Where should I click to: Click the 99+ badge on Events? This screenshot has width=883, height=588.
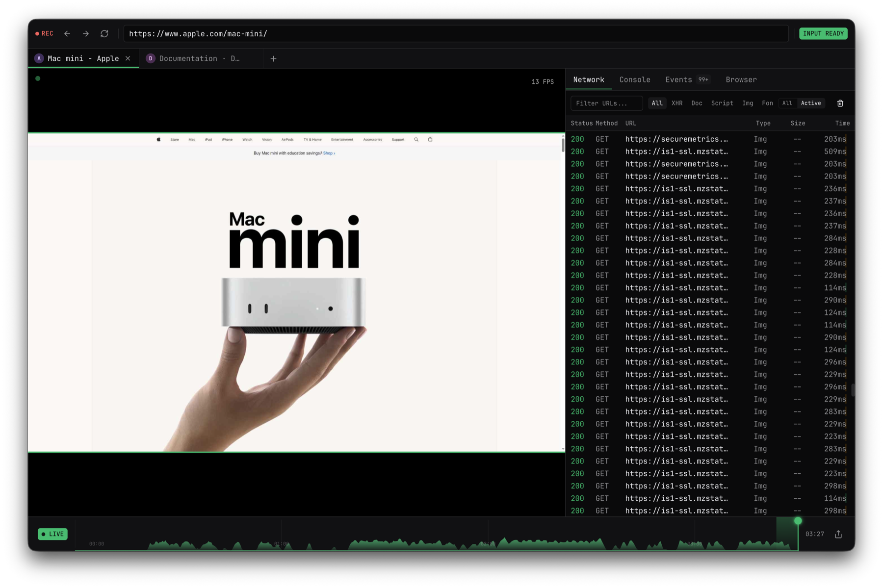(703, 79)
